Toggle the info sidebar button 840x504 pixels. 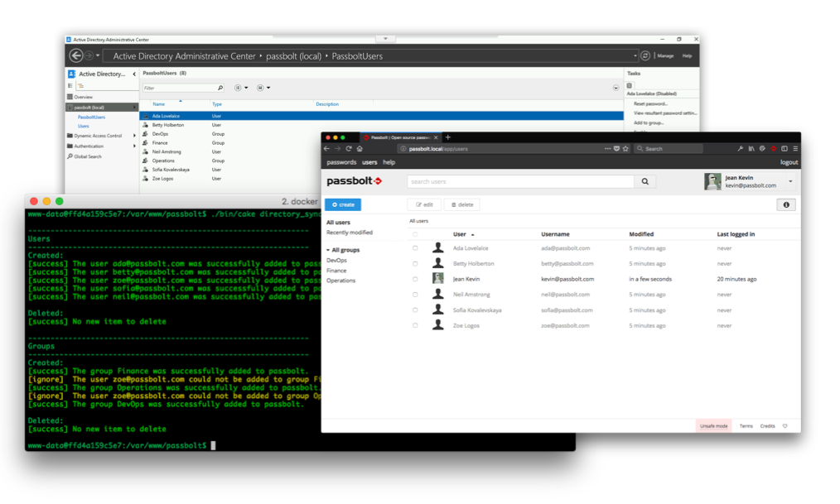coord(786,204)
